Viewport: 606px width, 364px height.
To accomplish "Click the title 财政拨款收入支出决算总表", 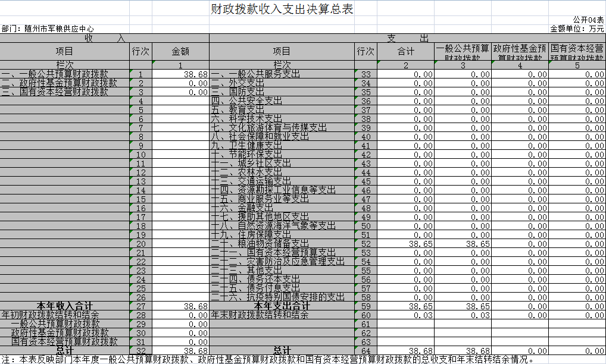I will point(286,10).
